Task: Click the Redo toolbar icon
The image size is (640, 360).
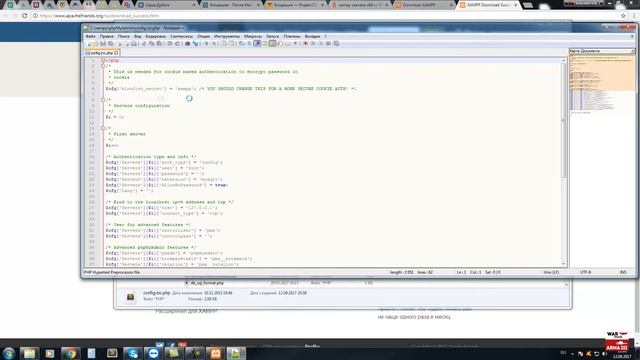Action: coord(177,44)
